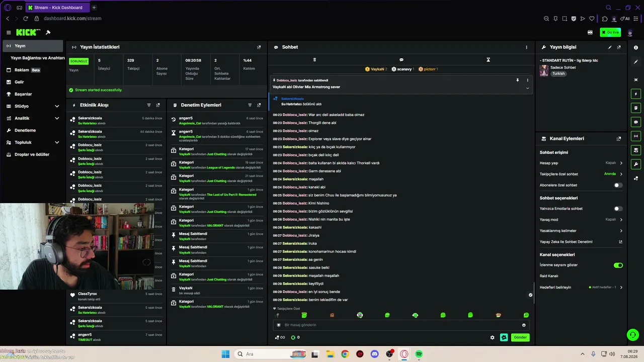Click Dobiocu_issiz username in pinned message
The image size is (644, 362).
pos(287,80)
